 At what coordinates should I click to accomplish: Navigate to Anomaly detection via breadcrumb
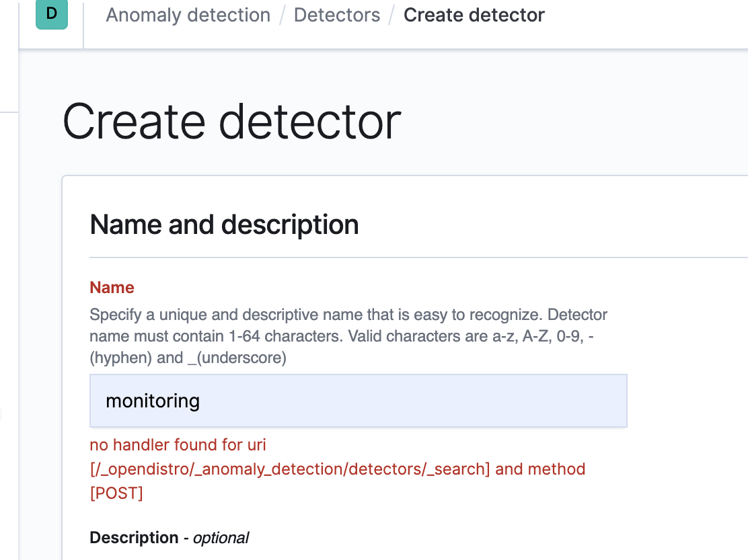click(x=188, y=15)
